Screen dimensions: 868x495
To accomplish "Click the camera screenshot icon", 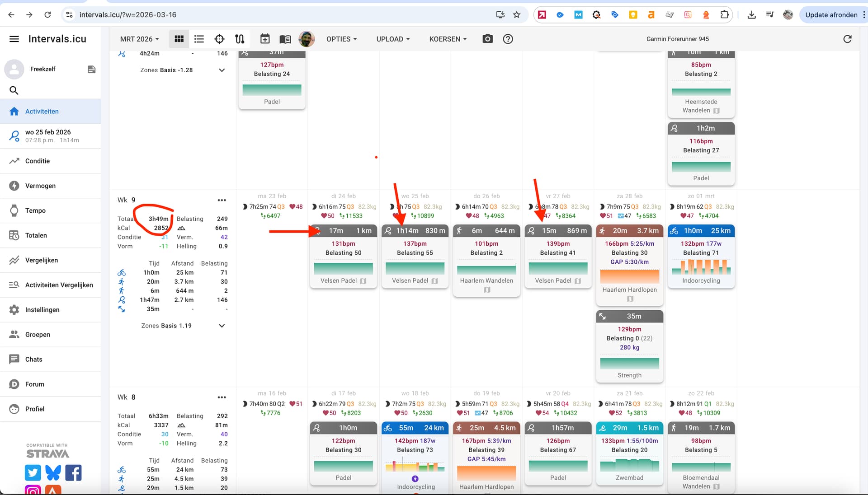I will (487, 39).
